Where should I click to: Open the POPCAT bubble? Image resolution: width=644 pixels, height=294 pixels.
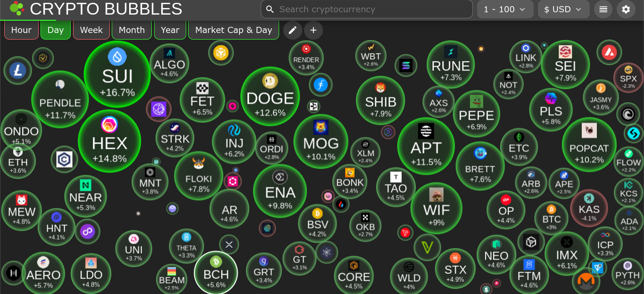pos(589,145)
